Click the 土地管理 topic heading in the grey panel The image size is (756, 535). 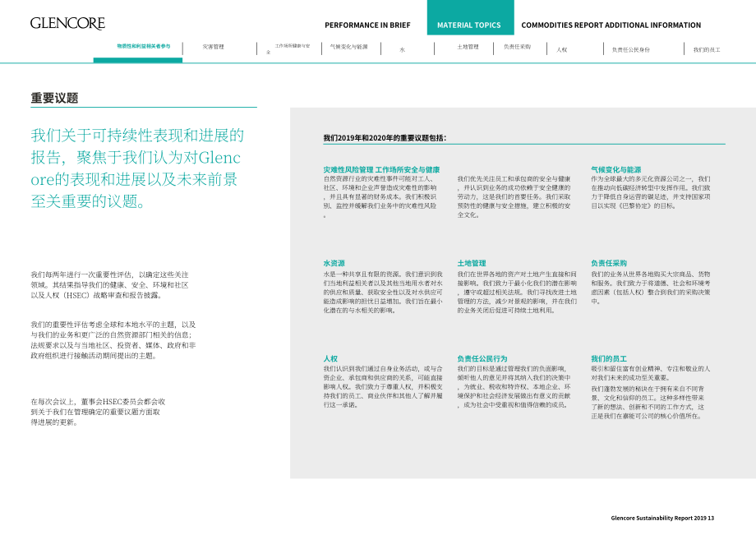click(x=472, y=263)
